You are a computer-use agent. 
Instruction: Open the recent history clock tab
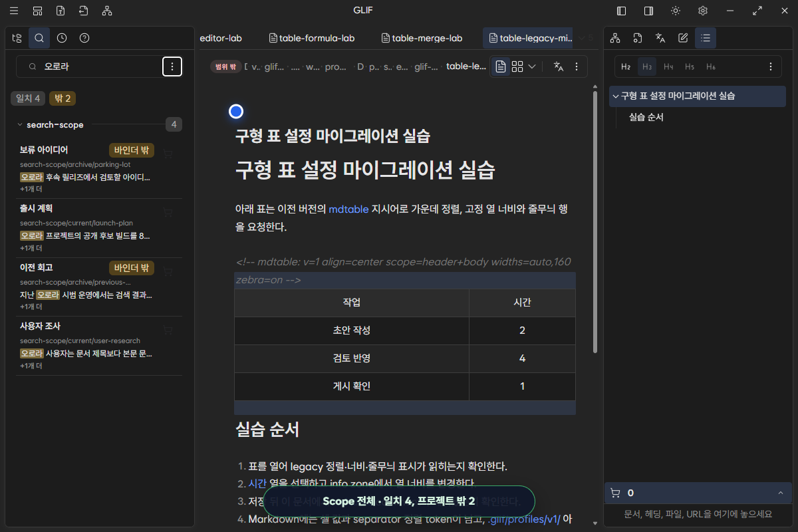[x=62, y=38]
